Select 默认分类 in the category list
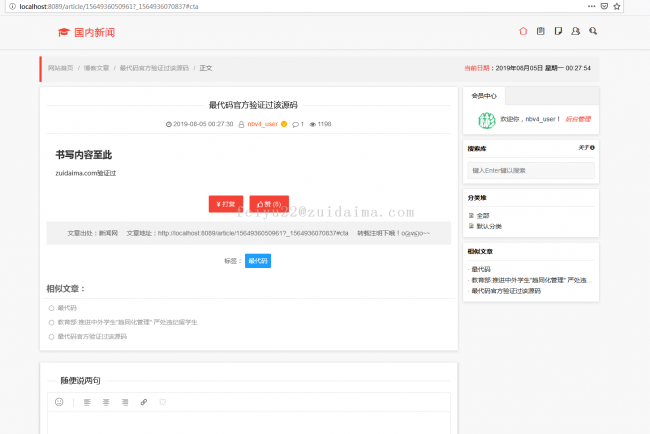This screenshot has width=650, height=434. 491,226
